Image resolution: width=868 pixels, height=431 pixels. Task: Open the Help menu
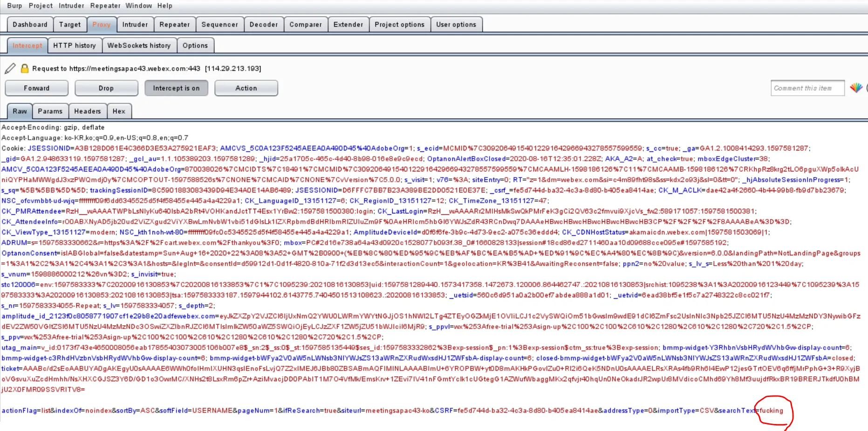164,6
